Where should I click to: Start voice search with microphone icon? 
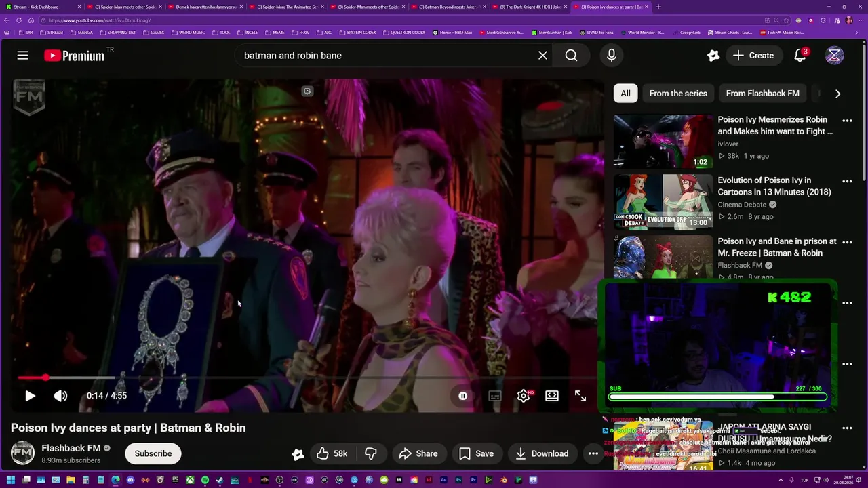point(612,56)
